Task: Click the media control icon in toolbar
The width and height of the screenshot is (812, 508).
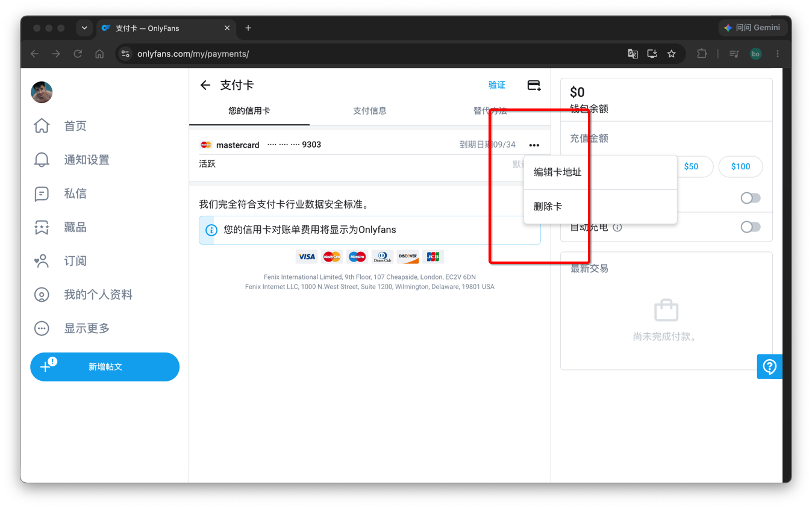Action: tap(734, 54)
